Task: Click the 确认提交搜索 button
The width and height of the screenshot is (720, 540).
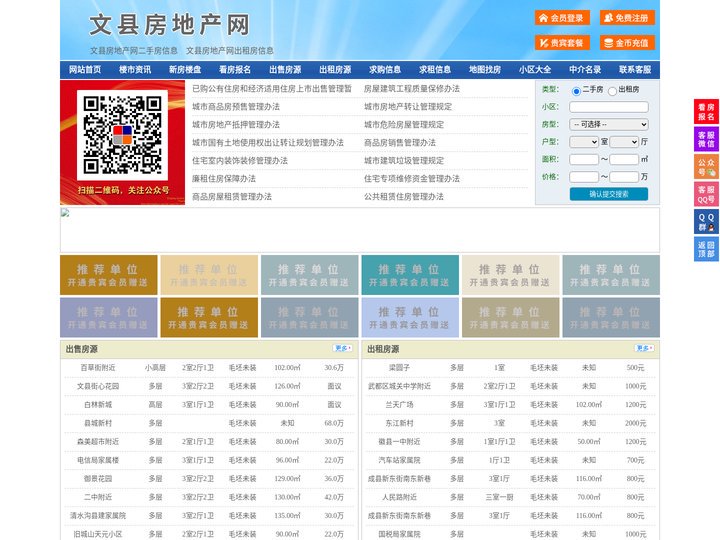Action: pyautogui.click(x=609, y=194)
